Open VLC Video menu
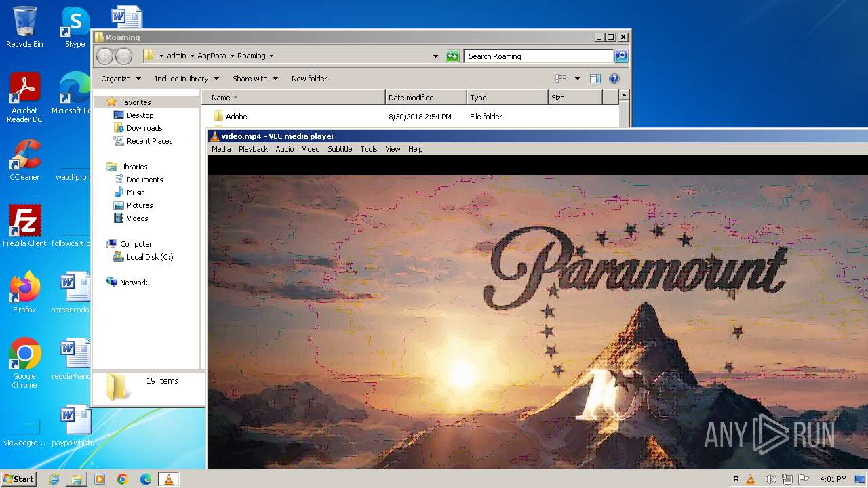The height and width of the screenshot is (488, 868). (x=311, y=149)
